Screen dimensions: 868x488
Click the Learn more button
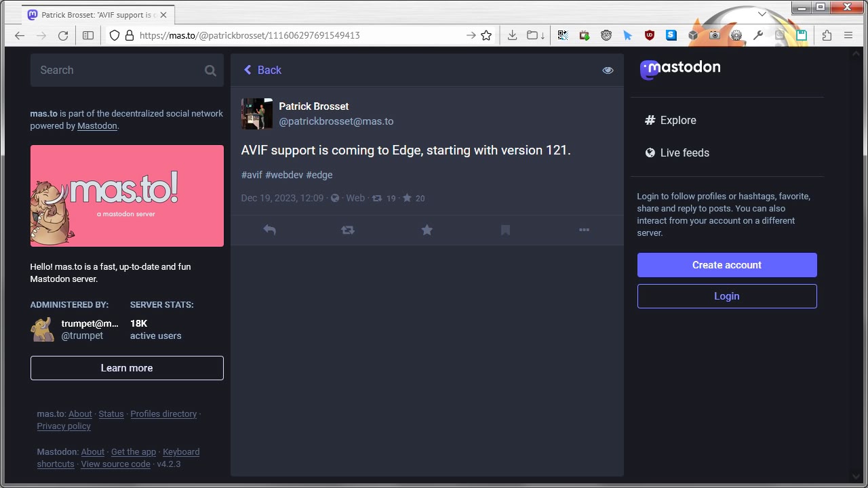click(x=127, y=368)
